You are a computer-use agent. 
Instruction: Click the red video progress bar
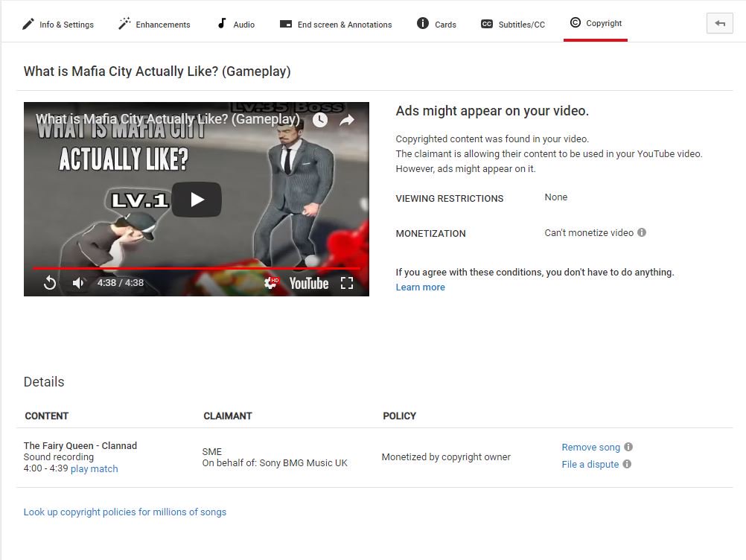tap(197, 269)
